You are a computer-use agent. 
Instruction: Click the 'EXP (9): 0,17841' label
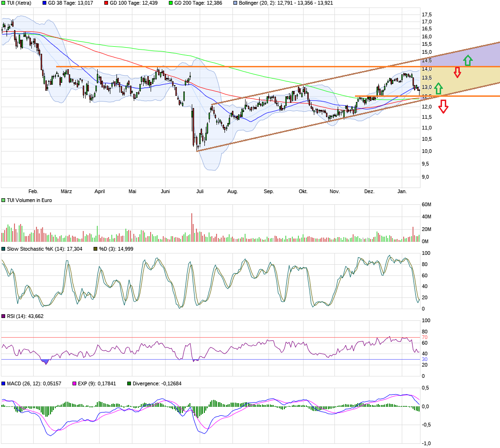97,383
